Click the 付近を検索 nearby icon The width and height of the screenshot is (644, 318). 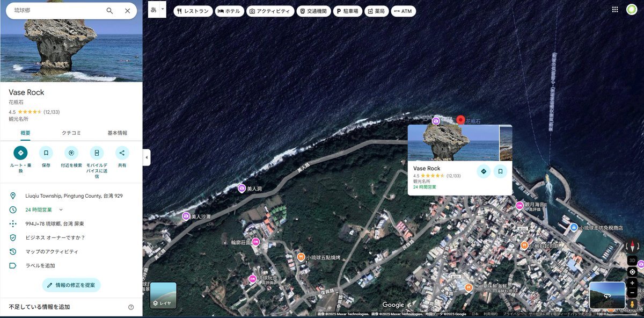[x=71, y=153]
